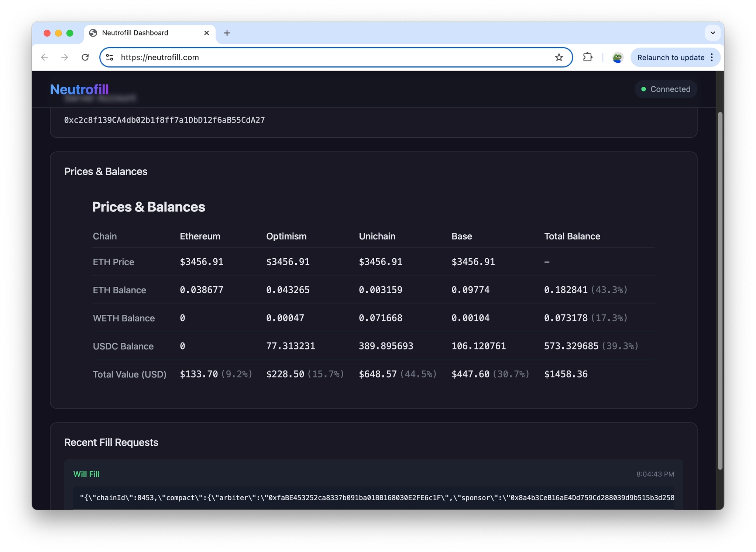This screenshot has height=552, width=756.
Task: Click the server wallet address text
Action: (x=165, y=120)
